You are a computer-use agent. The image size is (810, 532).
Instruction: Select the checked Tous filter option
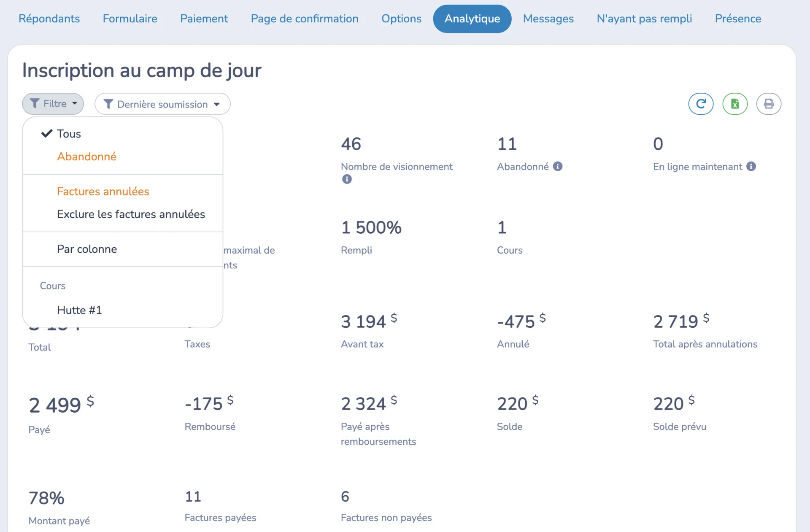(122, 134)
